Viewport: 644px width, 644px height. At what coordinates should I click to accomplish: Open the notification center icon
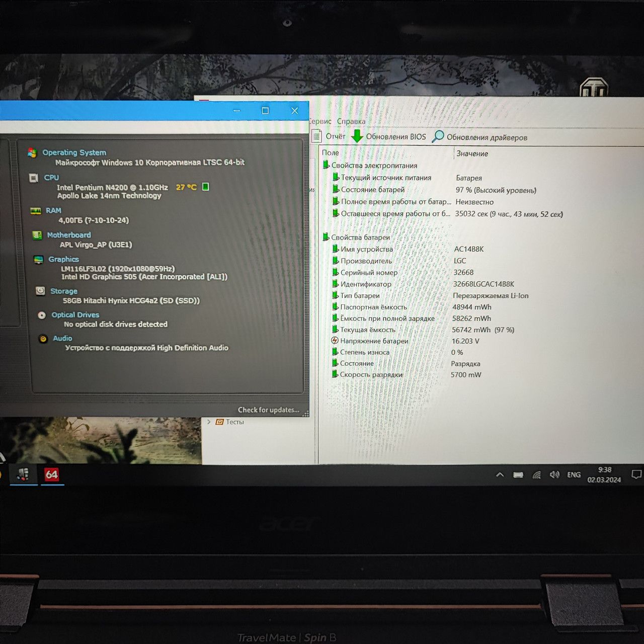click(x=636, y=474)
